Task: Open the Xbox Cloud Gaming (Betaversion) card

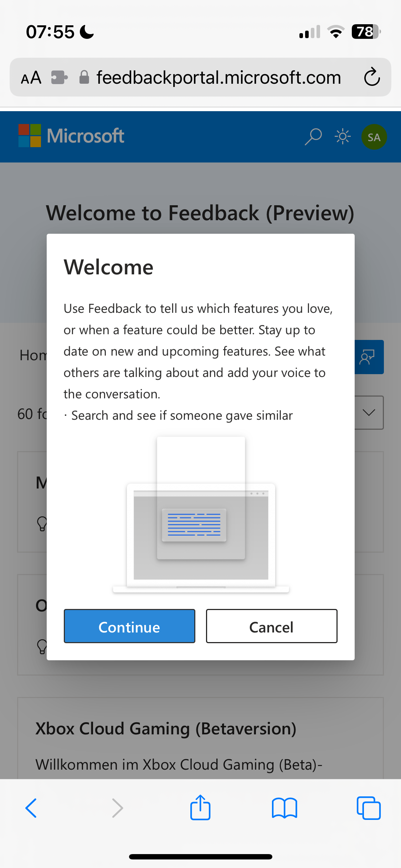Action: pos(200,738)
